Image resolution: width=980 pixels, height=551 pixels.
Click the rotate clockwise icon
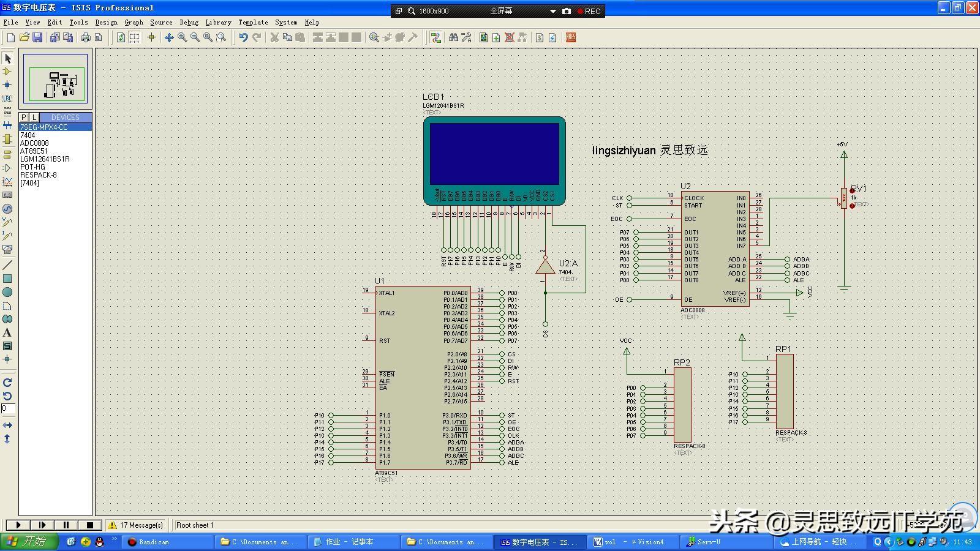tap(7, 383)
